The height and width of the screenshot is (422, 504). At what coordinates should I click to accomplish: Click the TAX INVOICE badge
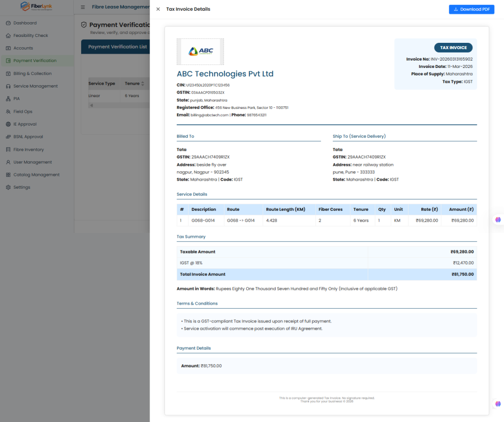click(x=453, y=48)
